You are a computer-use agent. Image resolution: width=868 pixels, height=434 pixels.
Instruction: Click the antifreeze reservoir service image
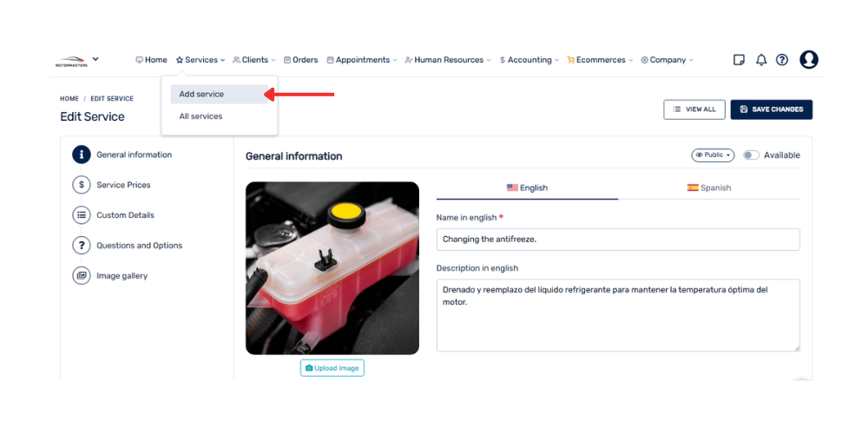tap(332, 268)
